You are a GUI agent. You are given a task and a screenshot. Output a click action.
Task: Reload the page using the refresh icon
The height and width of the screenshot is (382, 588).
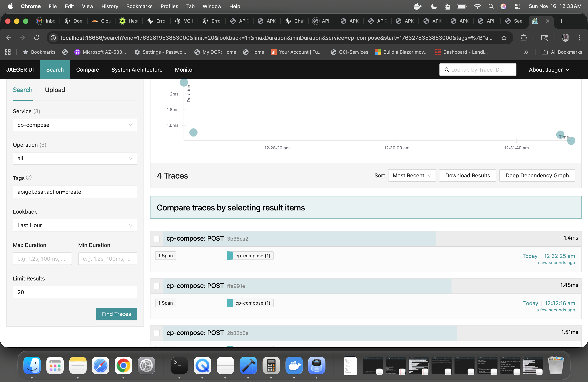(x=37, y=38)
